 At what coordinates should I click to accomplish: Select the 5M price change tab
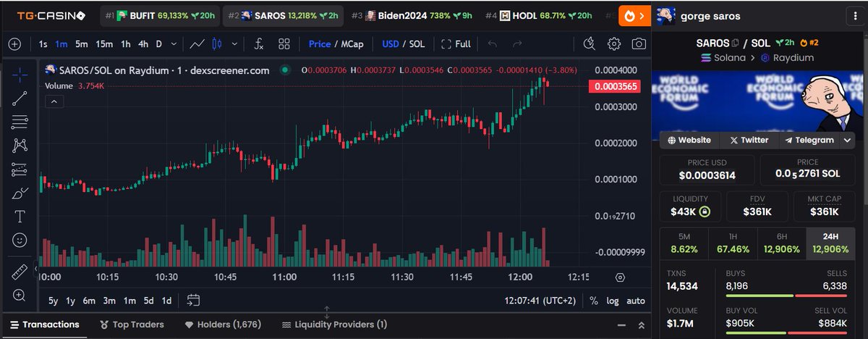click(x=684, y=243)
